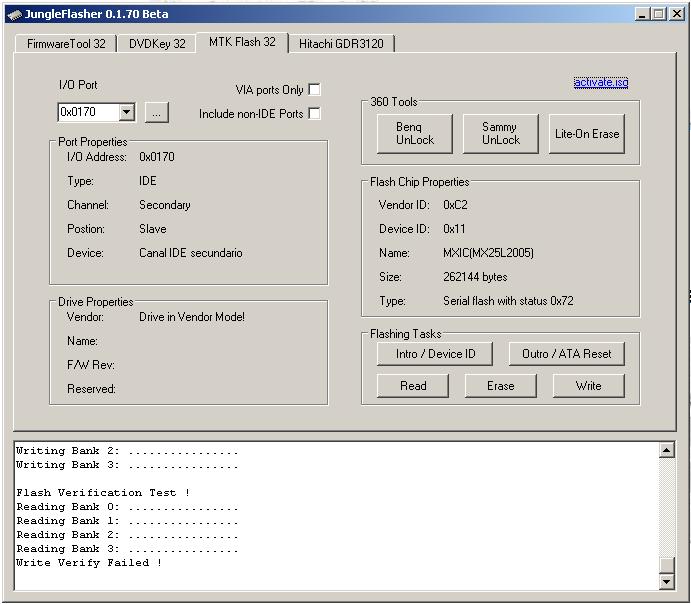Click the Benq UnLock button
The width and height of the screenshot is (691, 604).
tap(415, 133)
